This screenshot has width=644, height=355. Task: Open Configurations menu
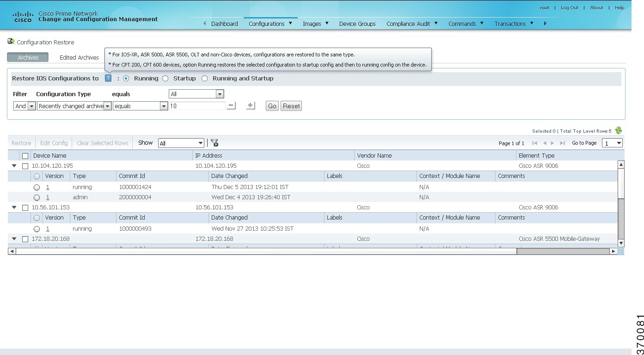click(x=270, y=24)
